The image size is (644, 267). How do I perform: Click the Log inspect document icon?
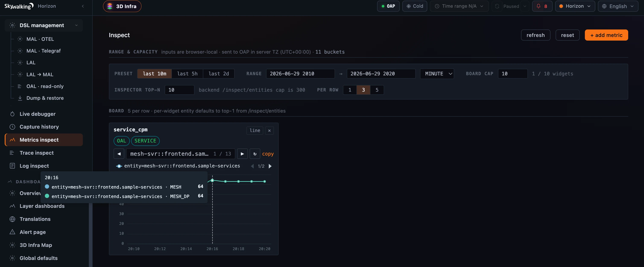(x=12, y=166)
